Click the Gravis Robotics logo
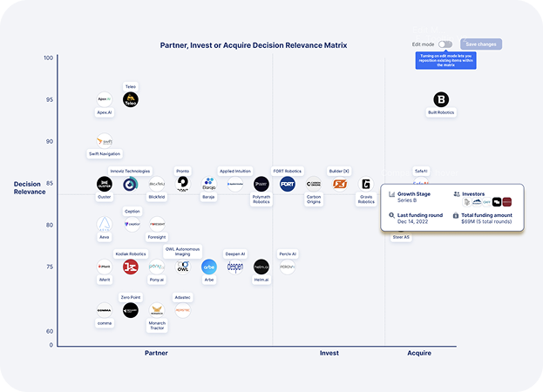543x392 pixels. click(x=366, y=184)
